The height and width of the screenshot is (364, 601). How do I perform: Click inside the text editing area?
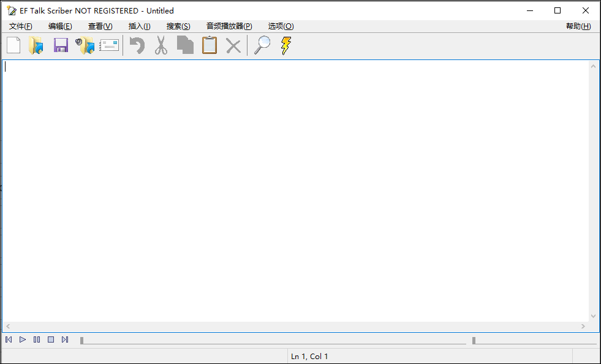click(295, 191)
